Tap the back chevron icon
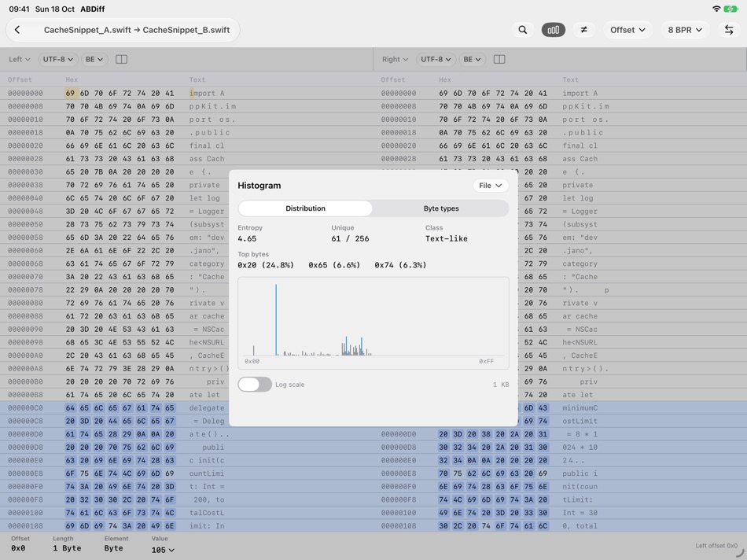The height and width of the screenshot is (560, 747). coord(17,30)
